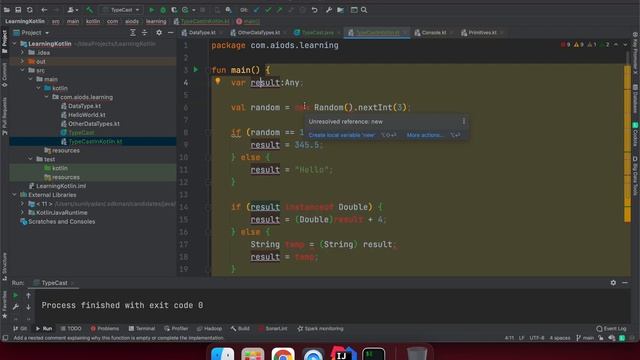
Task: Click the Reload from disk icon
Action: point(30,10)
